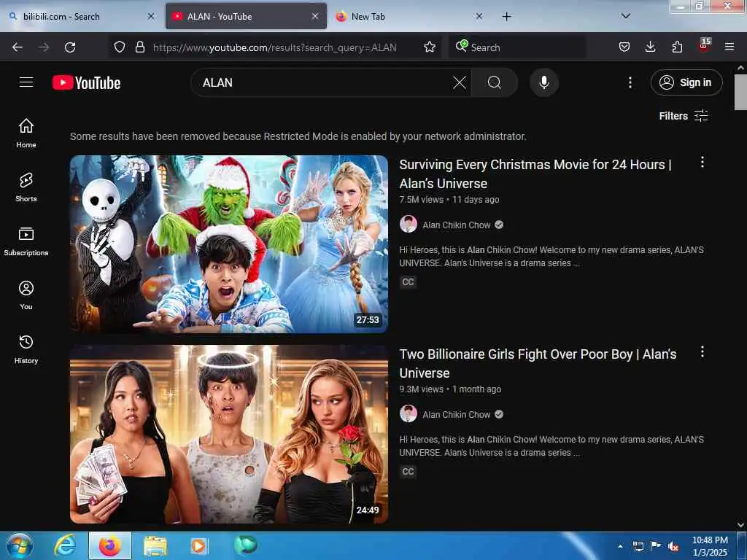
Task: Click the tracking protection shield icon
Action: [120, 47]
